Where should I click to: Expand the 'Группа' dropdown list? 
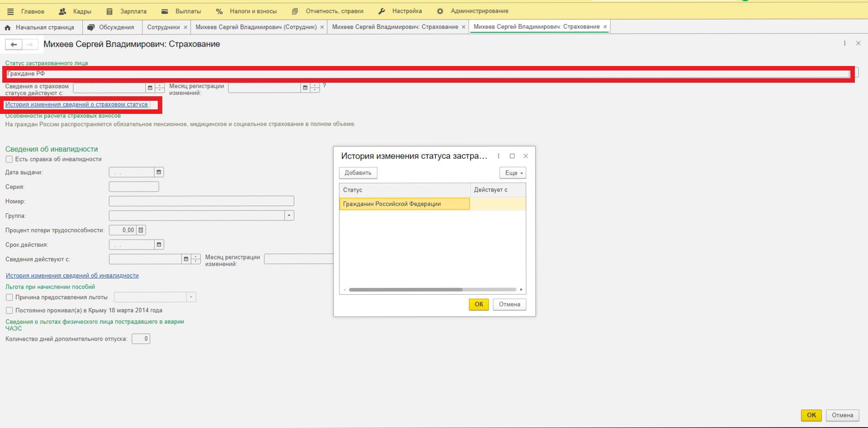(x=289, y=216)
